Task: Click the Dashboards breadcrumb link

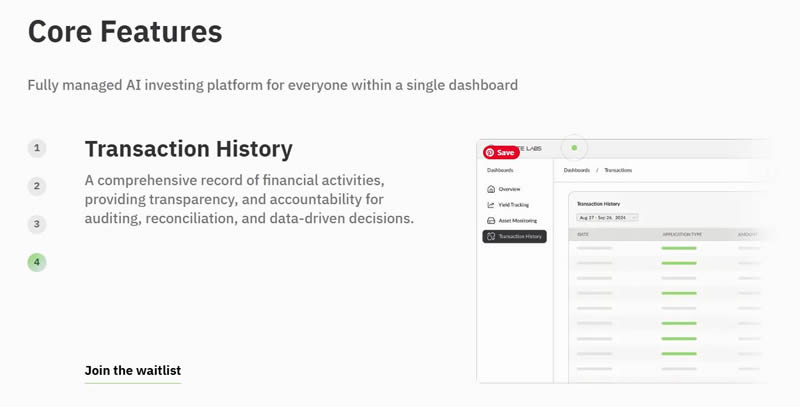Action: click(577, 171)
